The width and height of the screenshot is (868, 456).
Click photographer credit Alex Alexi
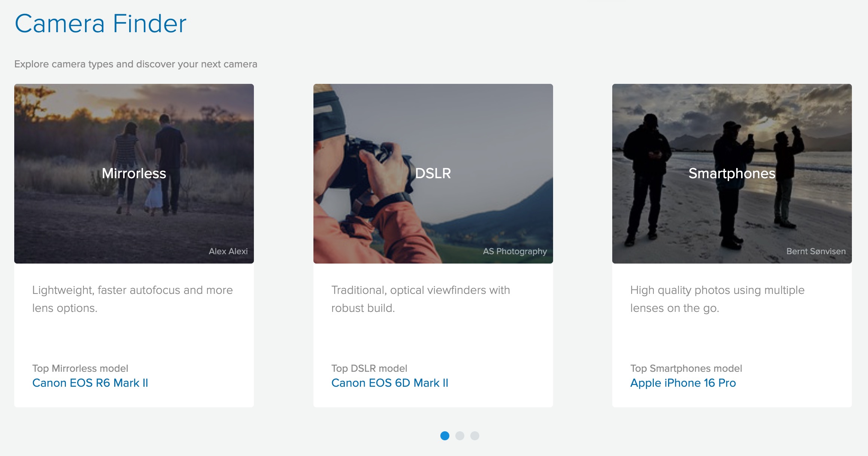(228, 251)
